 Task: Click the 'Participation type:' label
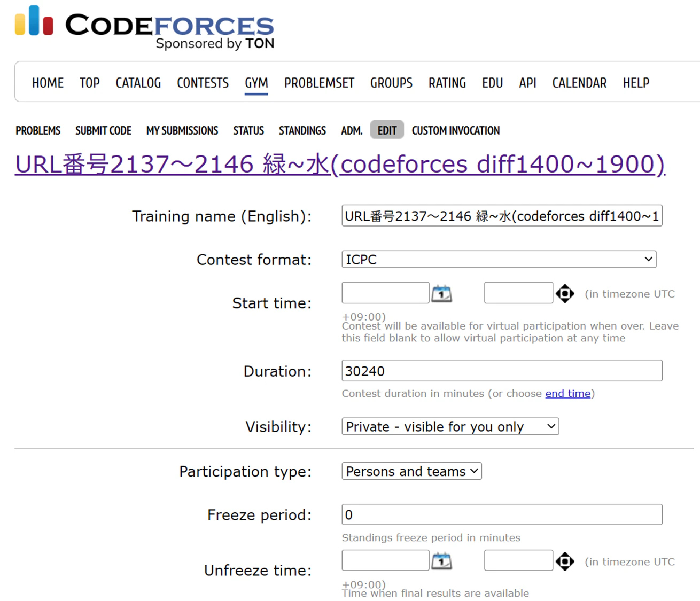pos(245,472)
